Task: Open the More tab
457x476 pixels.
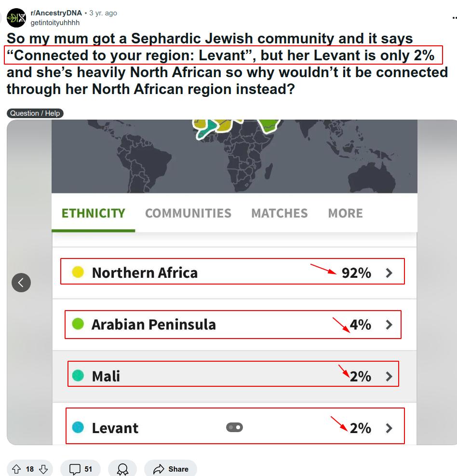Action: click(345, 213)
